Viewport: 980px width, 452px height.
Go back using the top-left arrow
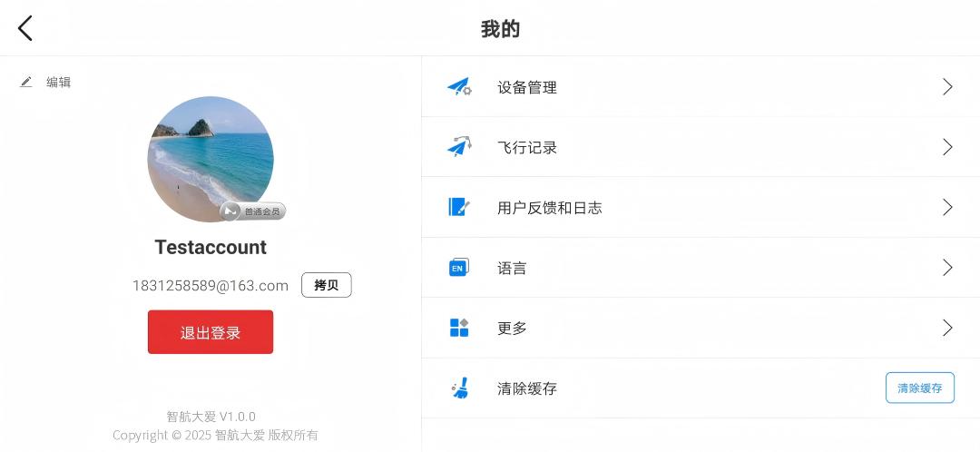(x=25, y=29)
